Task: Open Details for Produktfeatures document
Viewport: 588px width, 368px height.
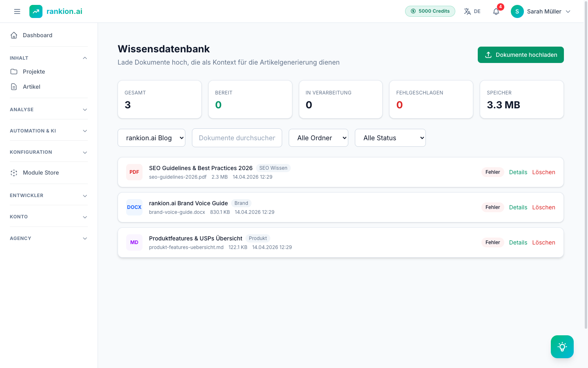Action: [518, 242]
